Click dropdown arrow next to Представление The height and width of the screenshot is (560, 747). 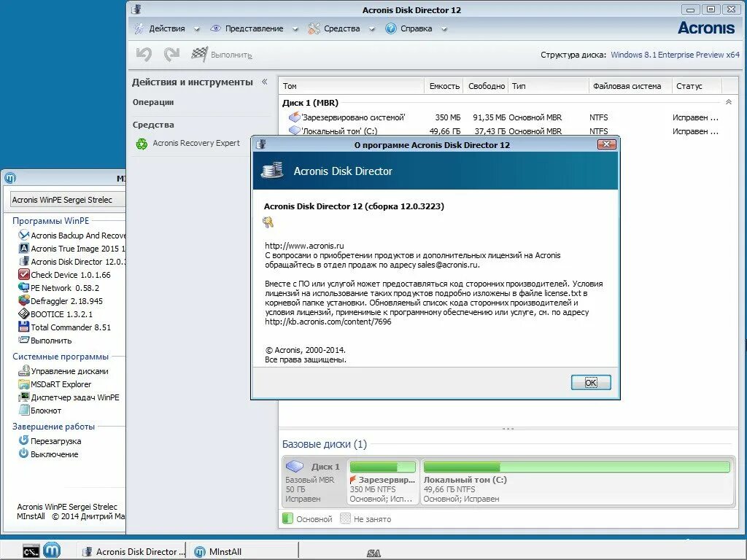(295, 29)
